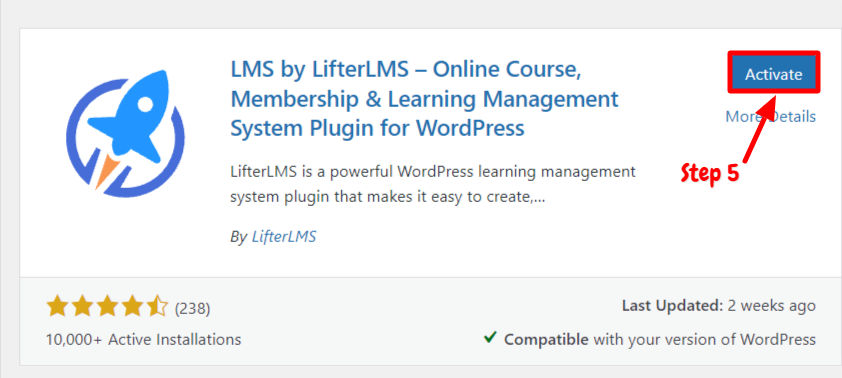Click the green compatibility checkmark icon
Viewport: 842px width, 378px height.
tap(490, 338)
